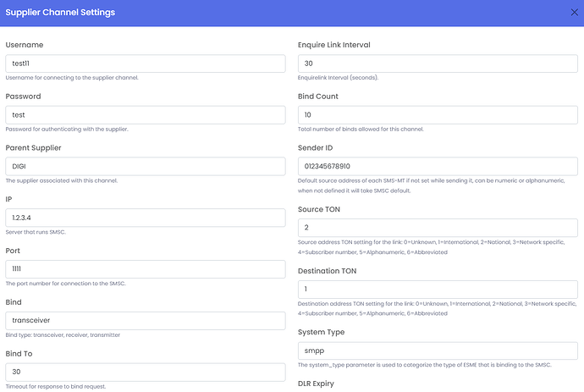Focus the Source TON field
Image resolution: width=584 pixels, height=392 pixels.
point(438,228)
